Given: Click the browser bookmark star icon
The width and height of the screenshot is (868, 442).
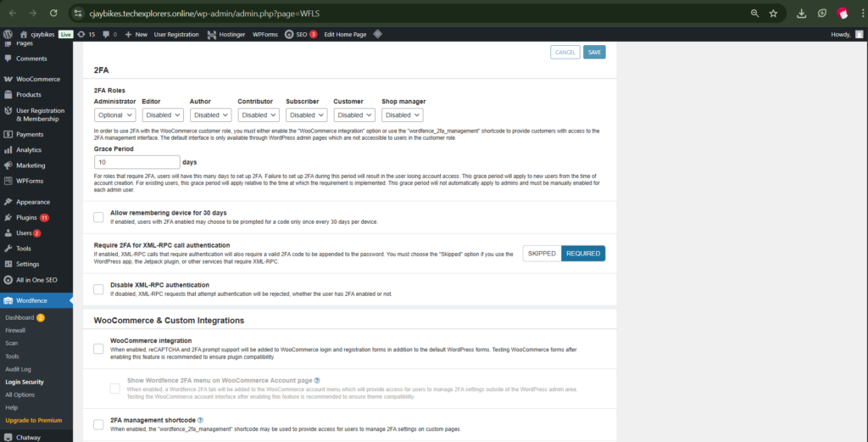Looking at the screenshot, I should tap(773, 14).
